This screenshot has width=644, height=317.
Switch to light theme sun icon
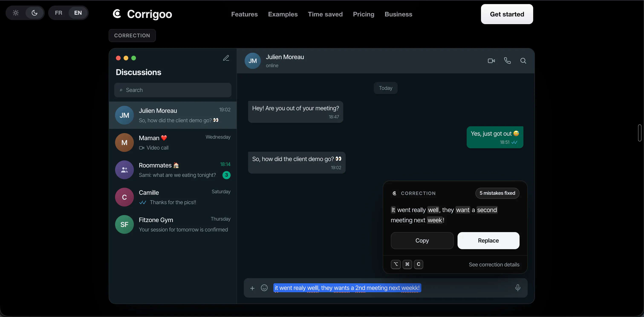click(16, 13)
